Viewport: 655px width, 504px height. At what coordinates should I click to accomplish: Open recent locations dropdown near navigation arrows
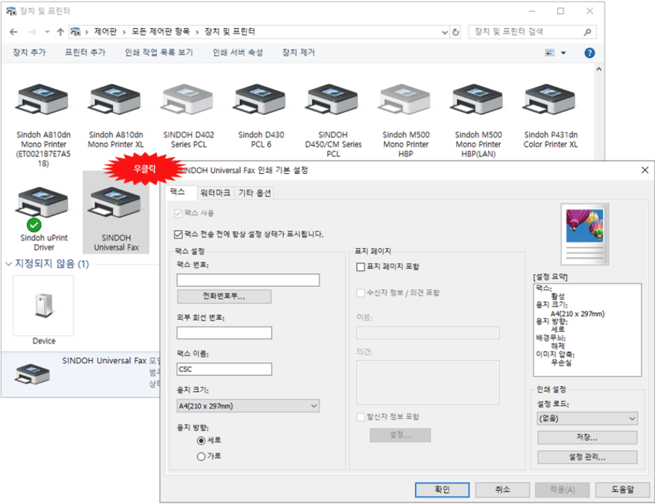(x=47, y=32)
